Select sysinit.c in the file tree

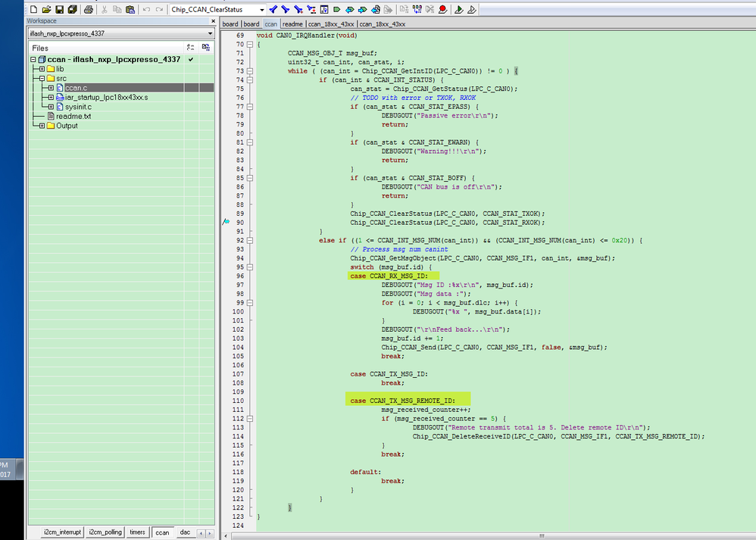point(77,107)
